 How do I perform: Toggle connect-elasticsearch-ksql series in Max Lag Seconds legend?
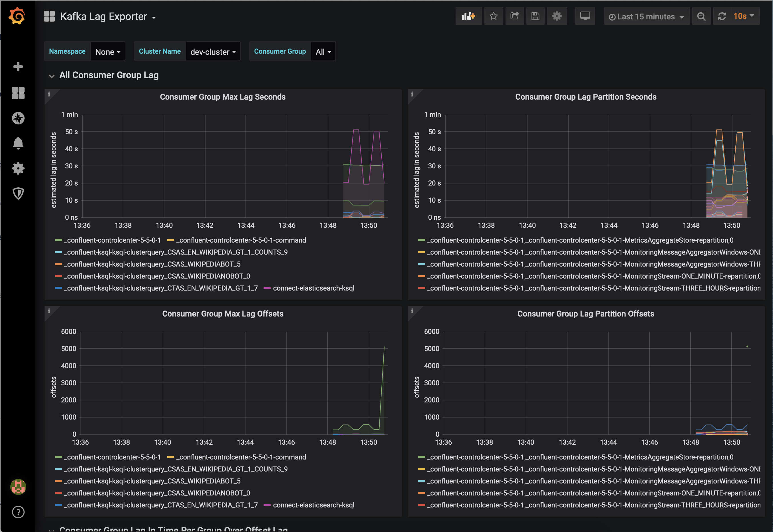click(x=313, y=288)
